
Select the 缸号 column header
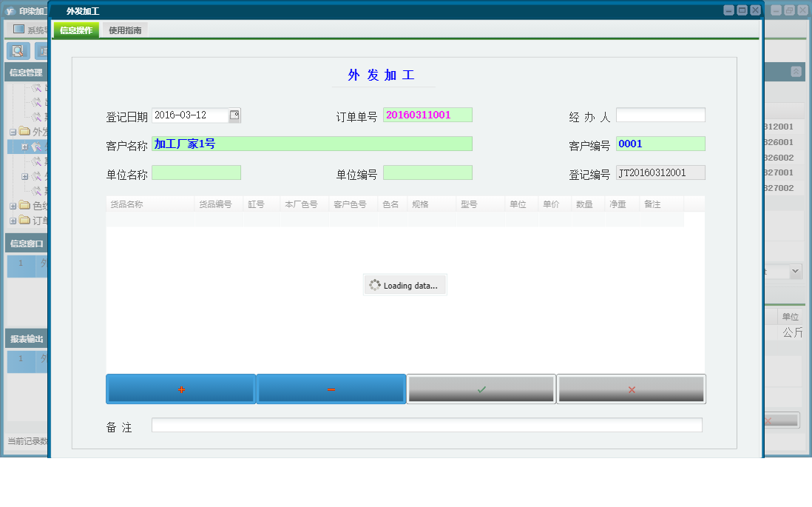coord(262,204)
